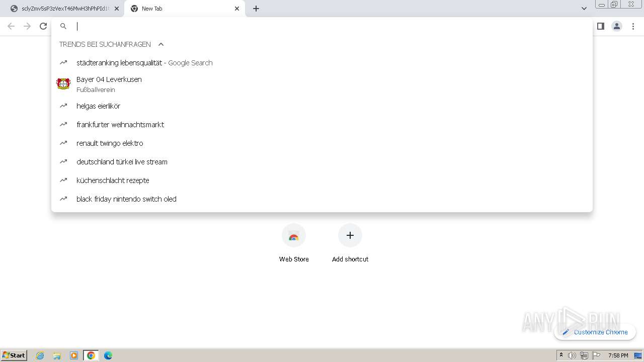Click trending arrow icon beside küchenschlacht rezepte
The image size is (644, 362).
(63, 180)
